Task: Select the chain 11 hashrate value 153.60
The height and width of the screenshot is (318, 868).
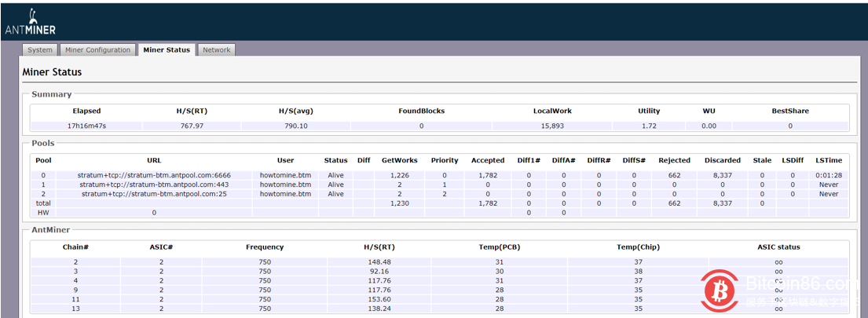Action: click(379, 299)
